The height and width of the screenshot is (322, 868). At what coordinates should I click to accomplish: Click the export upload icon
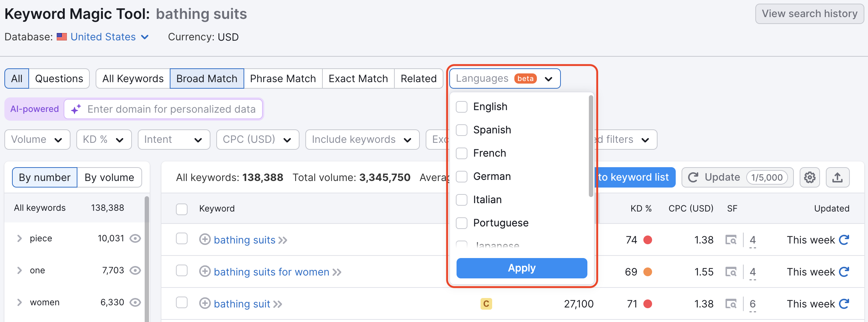tap(837, 177)
